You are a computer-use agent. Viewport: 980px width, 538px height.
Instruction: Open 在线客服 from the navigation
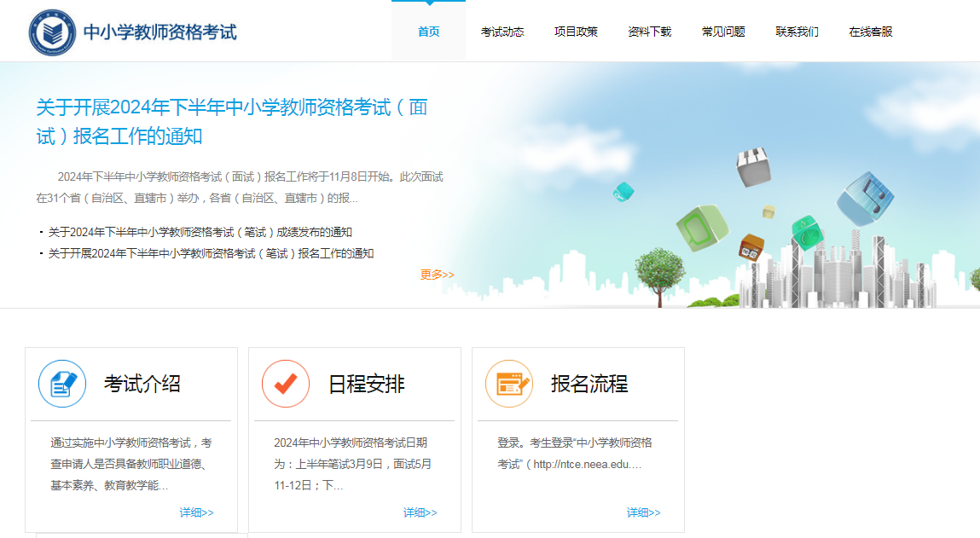click(871, 32)
